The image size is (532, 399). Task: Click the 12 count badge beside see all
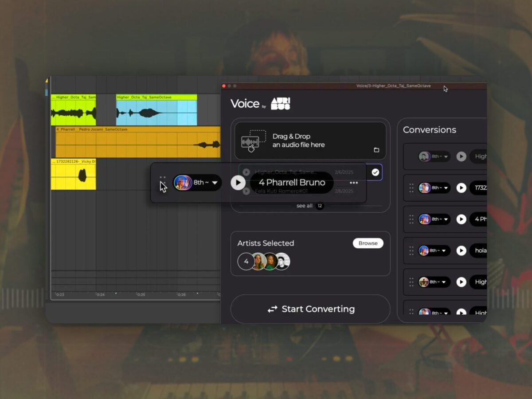(320, 206)
